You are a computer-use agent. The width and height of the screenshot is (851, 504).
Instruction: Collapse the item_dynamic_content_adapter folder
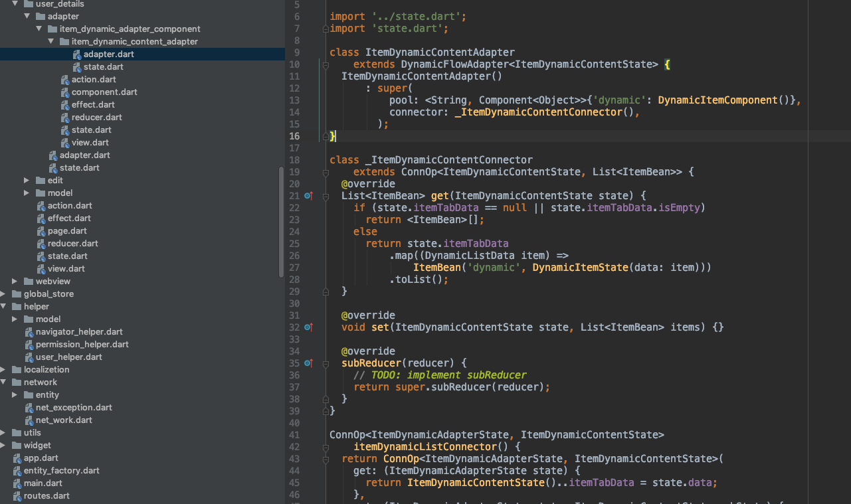tap(50, 41)
